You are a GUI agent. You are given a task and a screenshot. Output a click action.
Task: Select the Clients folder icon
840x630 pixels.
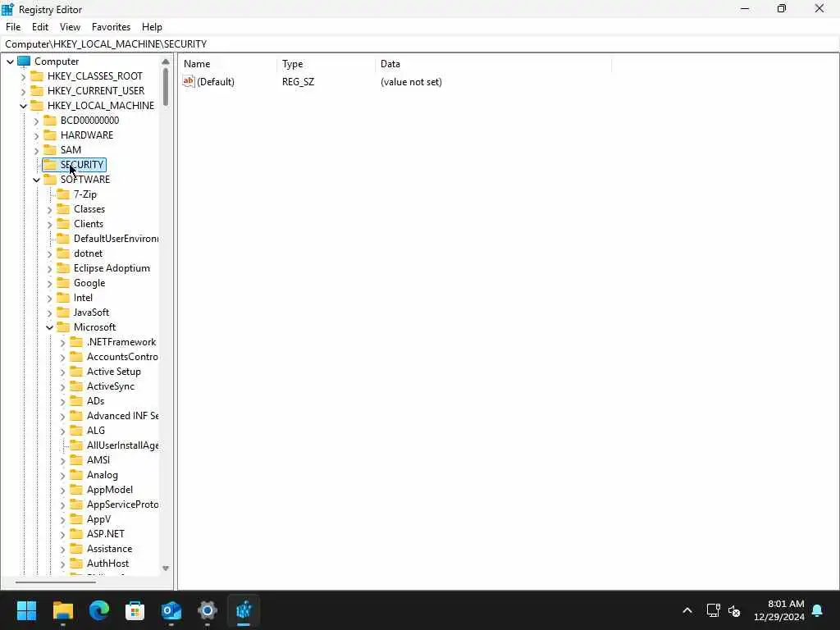click(63, 223)
